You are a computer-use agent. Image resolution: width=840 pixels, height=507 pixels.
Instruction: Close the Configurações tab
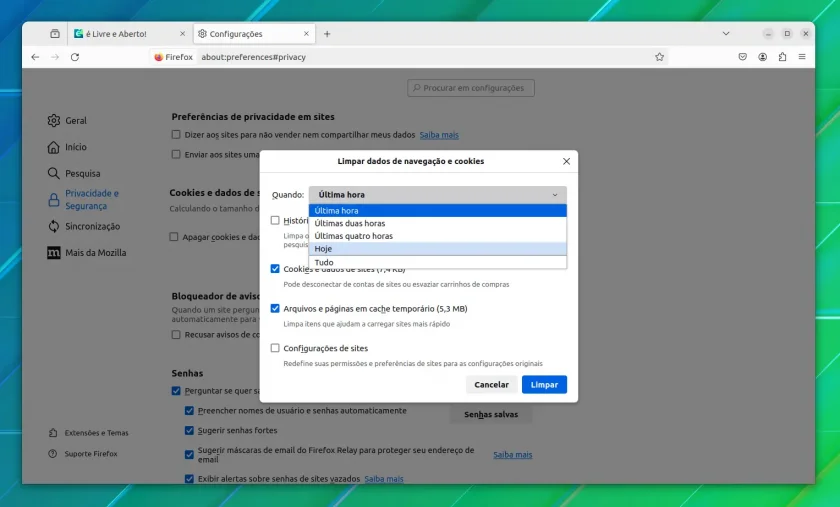306,34
